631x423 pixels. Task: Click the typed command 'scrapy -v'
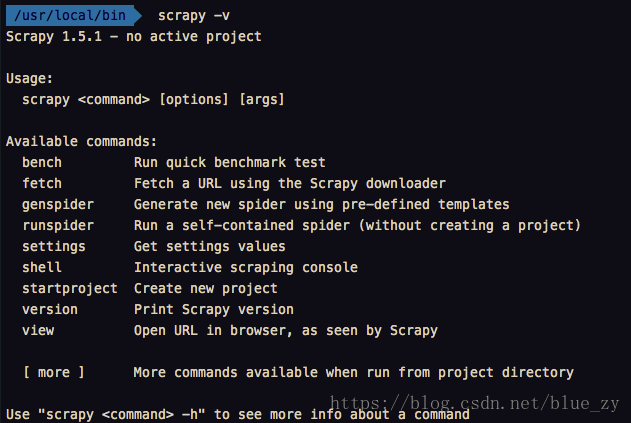click(x=194, y=16)
